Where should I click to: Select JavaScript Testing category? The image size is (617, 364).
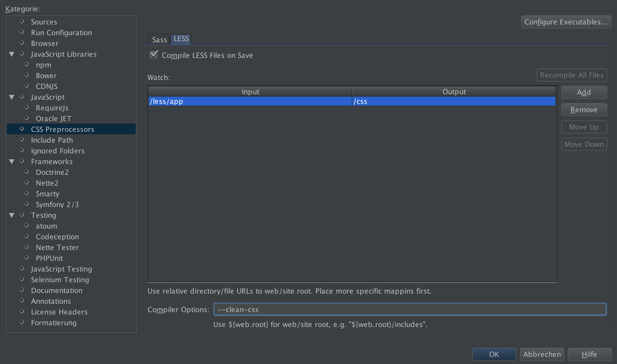(x=62, y=269)
